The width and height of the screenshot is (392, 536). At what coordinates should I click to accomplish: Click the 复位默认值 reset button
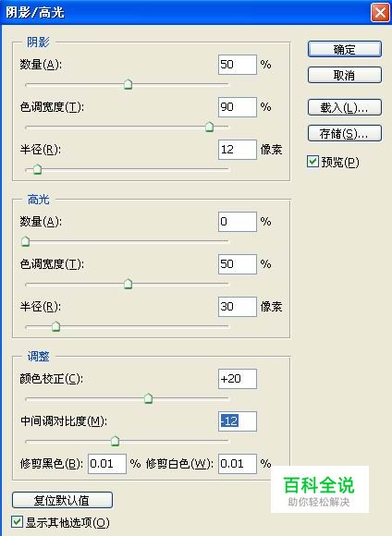click(x=62, y=500)
